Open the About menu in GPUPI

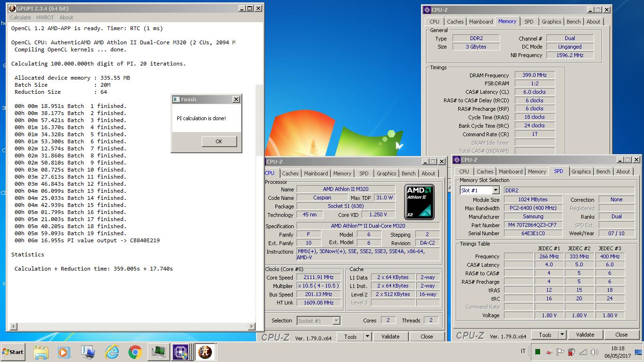(x=66, y=17)
